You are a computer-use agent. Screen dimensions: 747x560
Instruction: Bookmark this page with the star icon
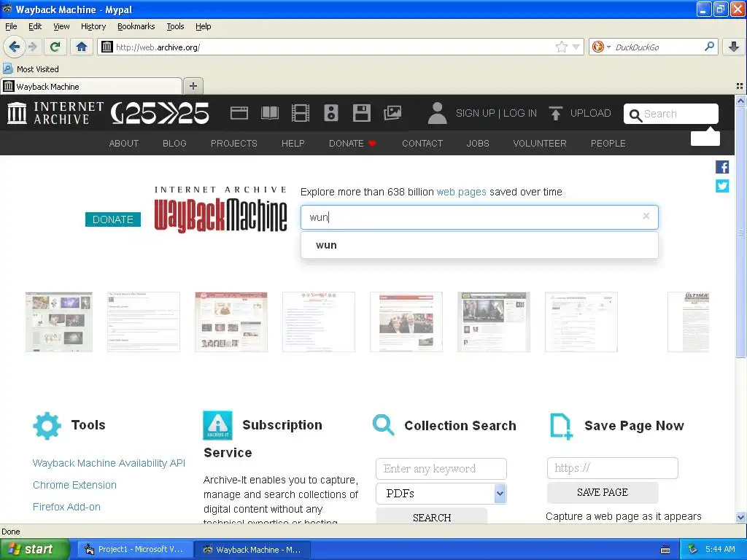(x=561, y=47)
